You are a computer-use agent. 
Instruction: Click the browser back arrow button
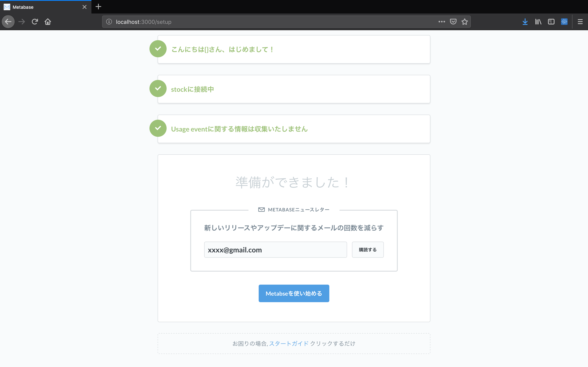tap(8, 22)
